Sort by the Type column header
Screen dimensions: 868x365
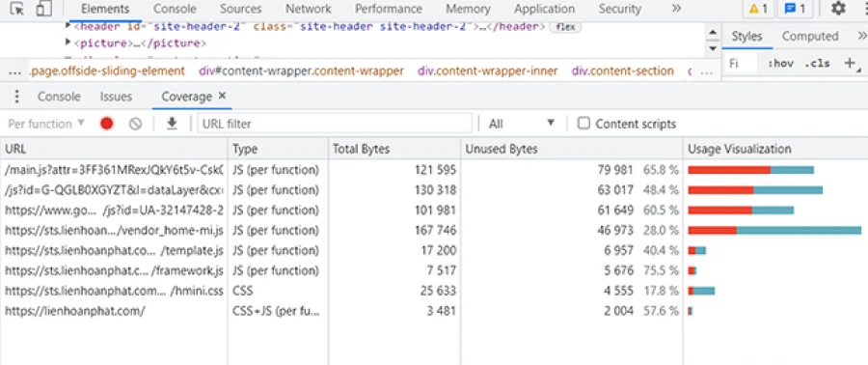pyautogui.click(x=278, y=149)
